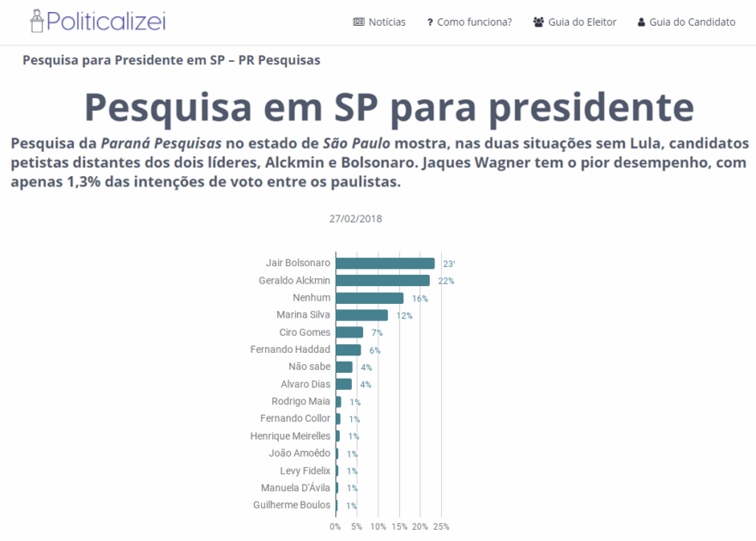Select the Fernando Haddad bar

(348, 350)
